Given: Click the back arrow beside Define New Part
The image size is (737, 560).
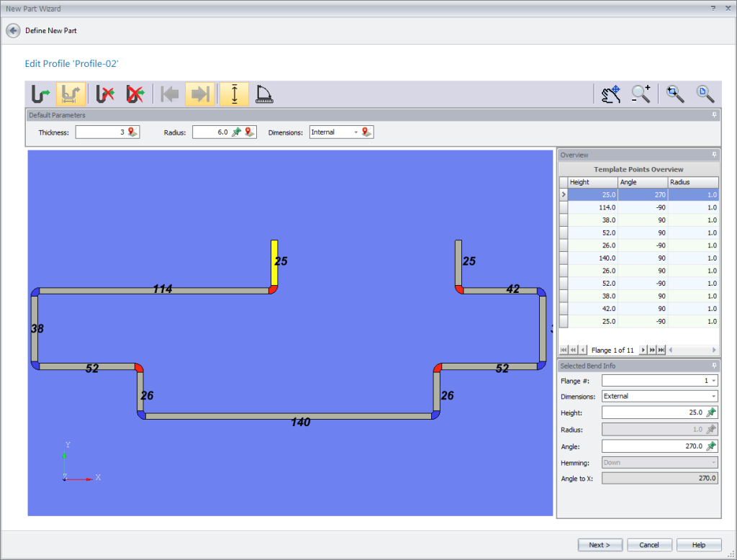Looking at the screenshot, I should tap(13, 31).
